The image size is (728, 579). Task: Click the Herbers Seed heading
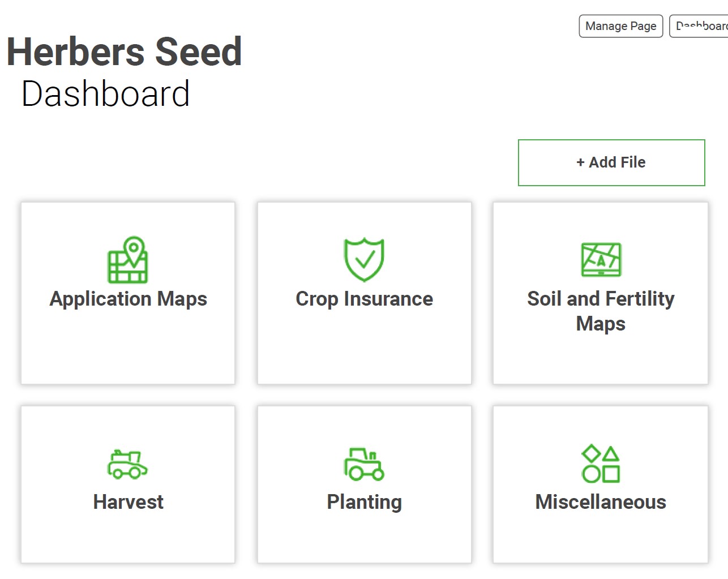click(124, 52)
